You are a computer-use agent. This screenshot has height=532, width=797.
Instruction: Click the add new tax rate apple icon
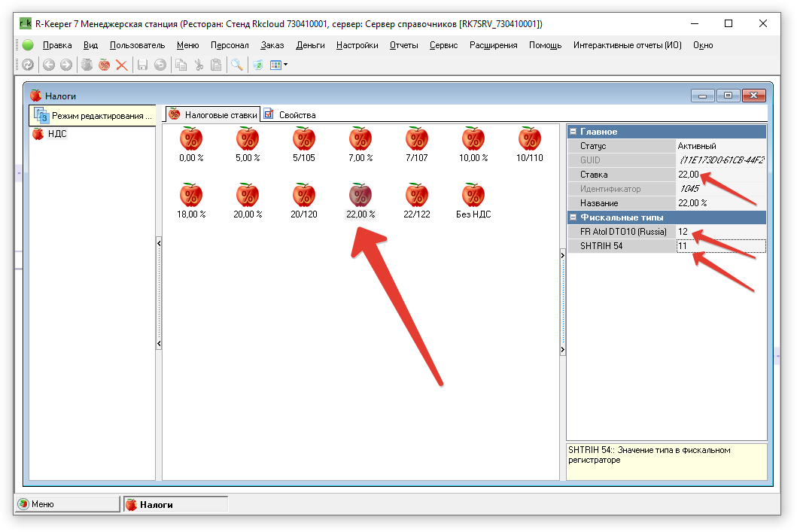point(104,65)
